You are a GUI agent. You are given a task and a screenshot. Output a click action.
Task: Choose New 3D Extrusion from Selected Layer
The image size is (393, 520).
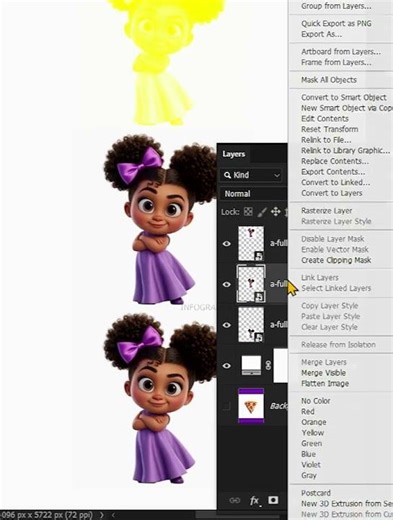pyautogui.click(x=347, y=504)
